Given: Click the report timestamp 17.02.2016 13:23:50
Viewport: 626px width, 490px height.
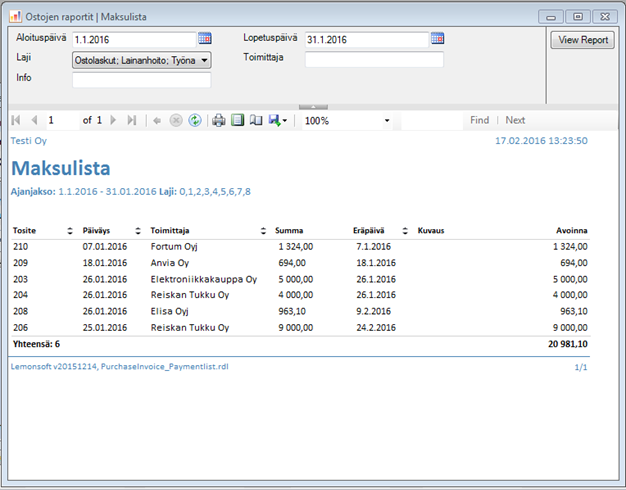Looking at the screenshot, I should tap(541, 141).
